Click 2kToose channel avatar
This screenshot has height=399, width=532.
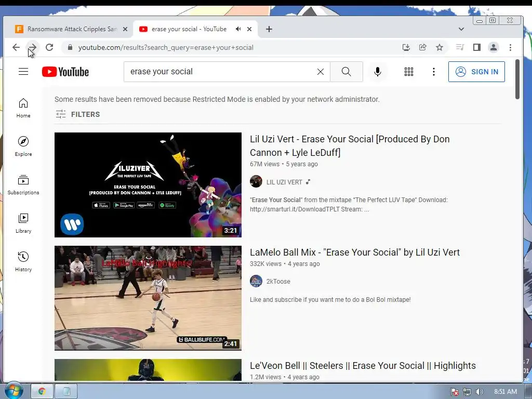click(256, 281)
